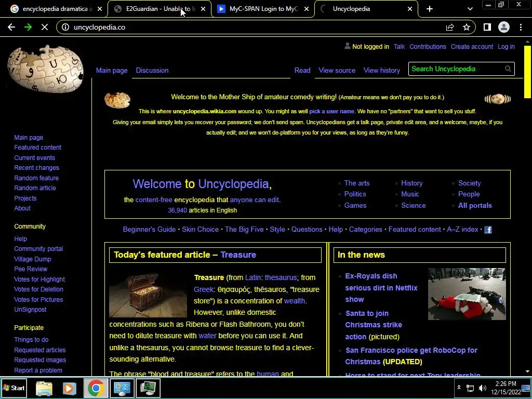The height and width of the screenshot is (399, 532).
Task: Open the Discussion page tab
Action: point(152,70)
